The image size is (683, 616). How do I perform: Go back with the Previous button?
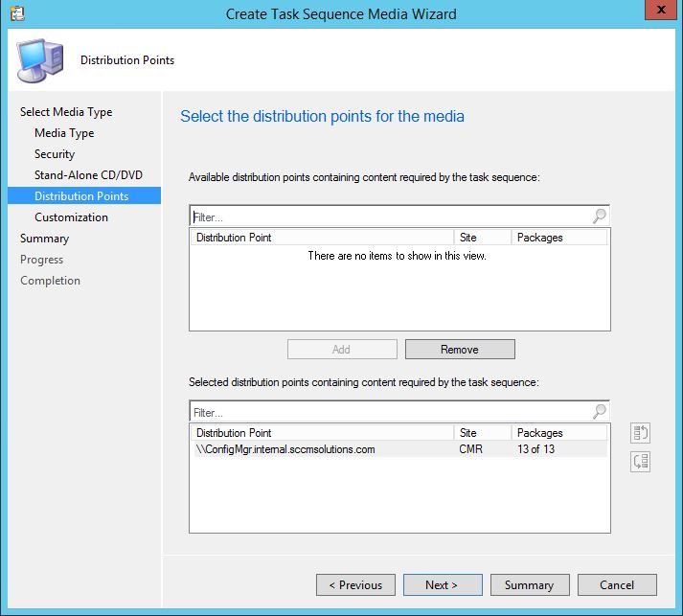(x=355, y=585)
